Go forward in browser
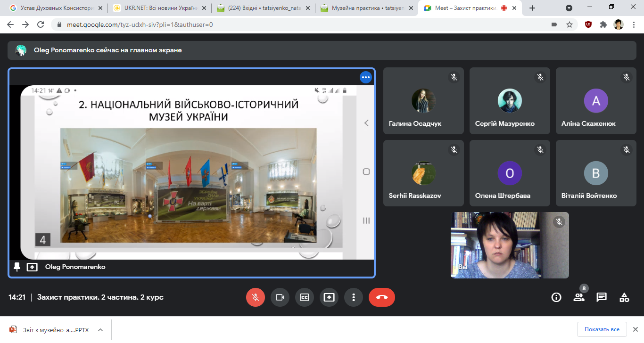The height and width of the screenshot is (343, 644). click(25, 24)
